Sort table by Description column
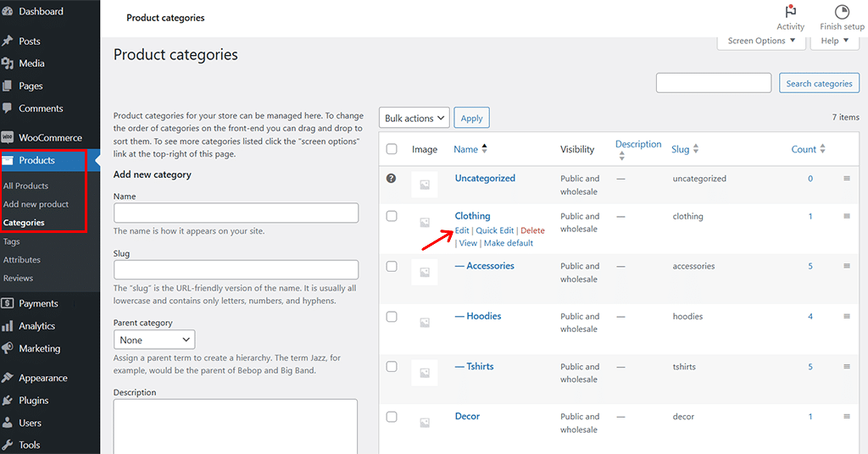Screen dimensions: 868x454 [x=638, y=149]
